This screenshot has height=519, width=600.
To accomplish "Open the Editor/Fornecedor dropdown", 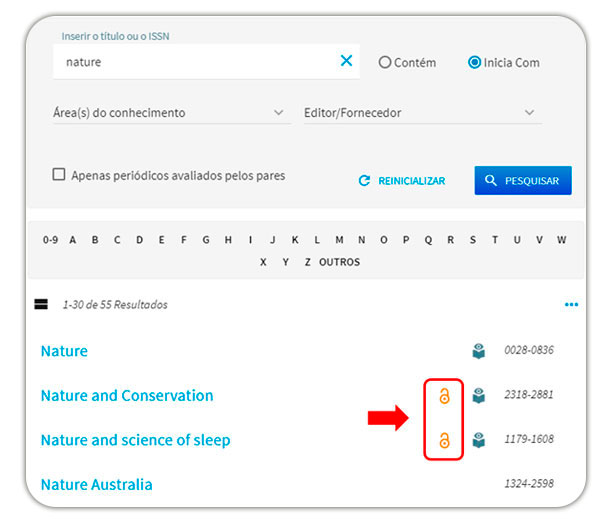I will coord(420,113).
